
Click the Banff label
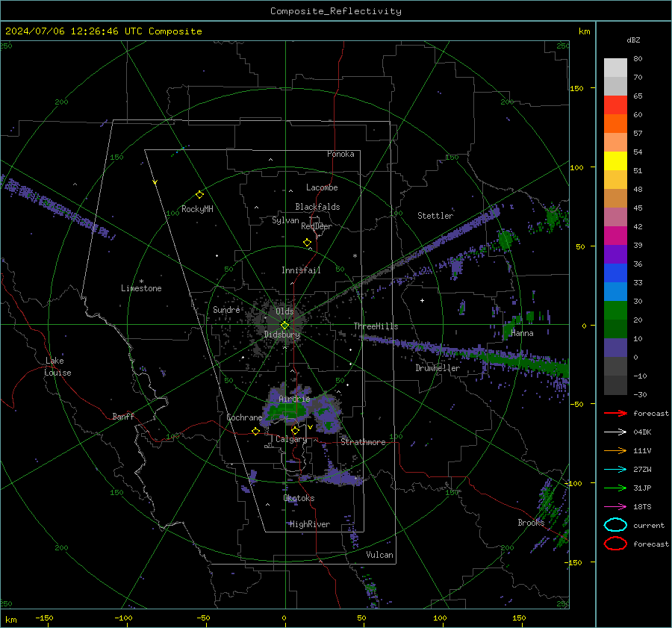(x=123, y=416)
